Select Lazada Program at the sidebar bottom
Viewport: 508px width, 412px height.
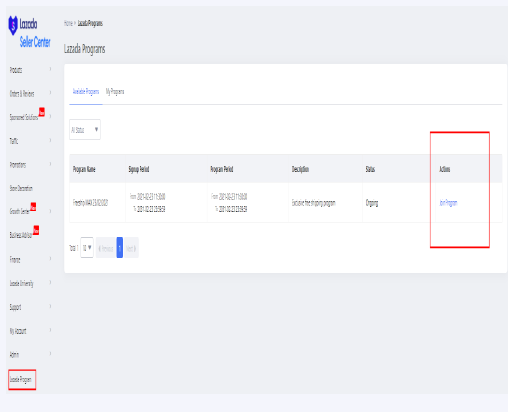[x=21, y=379]
